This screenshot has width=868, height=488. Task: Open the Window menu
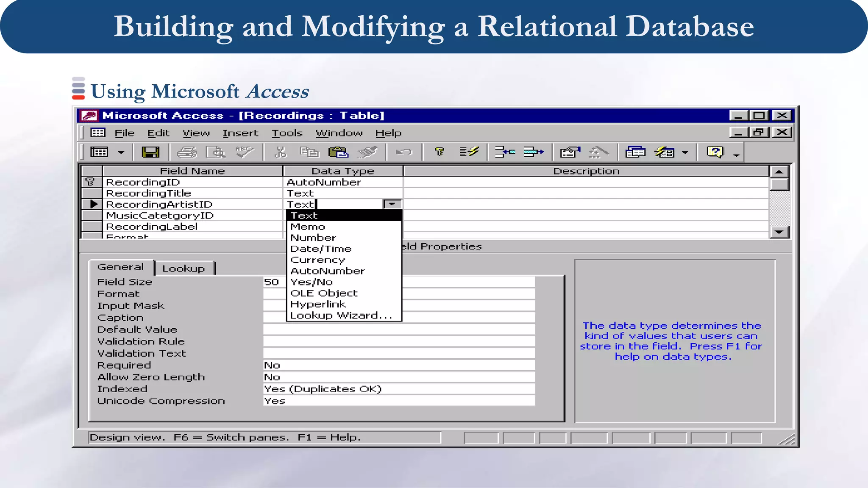pyautogui.click(x=339, y=133)
